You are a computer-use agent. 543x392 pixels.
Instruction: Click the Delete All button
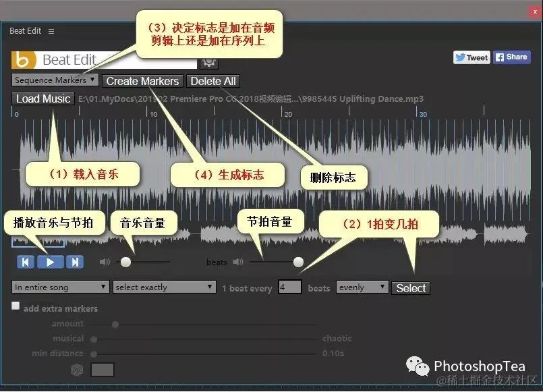213,81
